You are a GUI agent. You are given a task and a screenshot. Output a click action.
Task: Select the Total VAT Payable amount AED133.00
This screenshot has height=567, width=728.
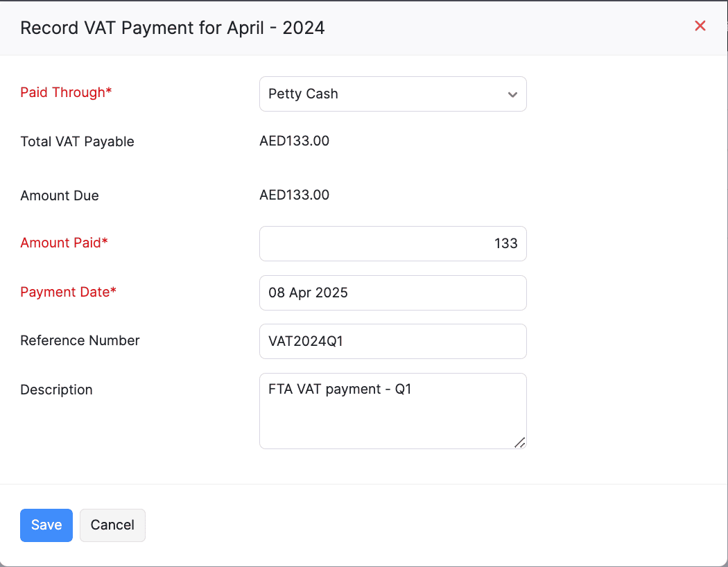[295, 141]
